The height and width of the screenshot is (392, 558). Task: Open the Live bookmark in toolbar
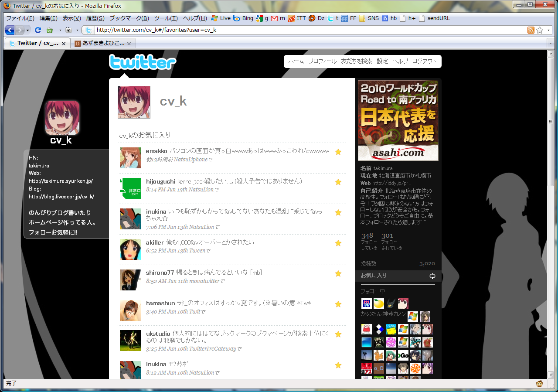pyautogui.click(x=221, y=18)
